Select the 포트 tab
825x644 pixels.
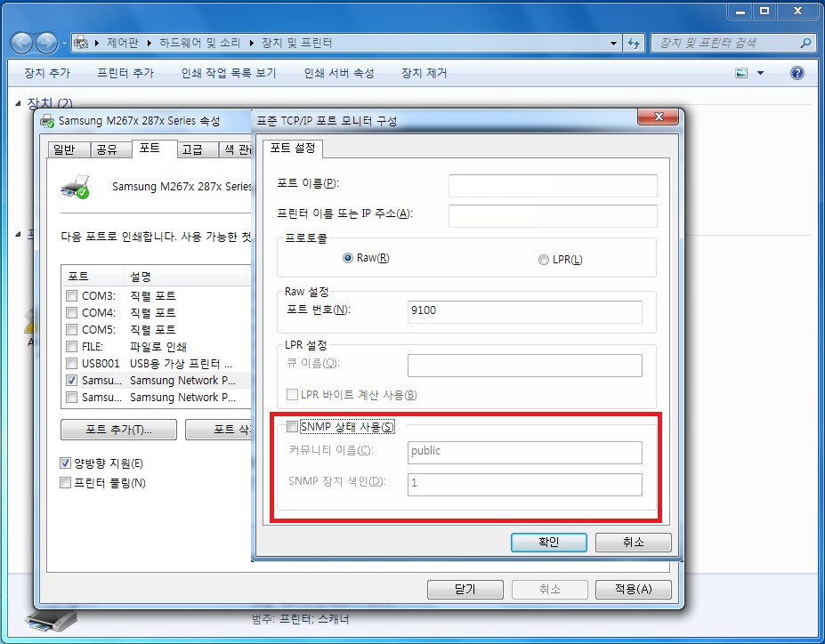coord(154,149)
